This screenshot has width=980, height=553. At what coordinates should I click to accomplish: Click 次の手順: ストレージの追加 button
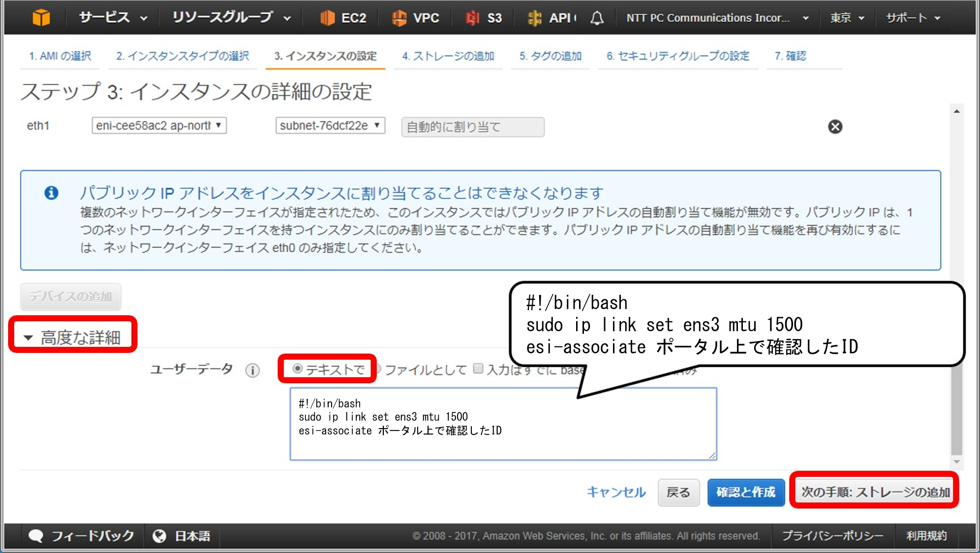(875, 492)
